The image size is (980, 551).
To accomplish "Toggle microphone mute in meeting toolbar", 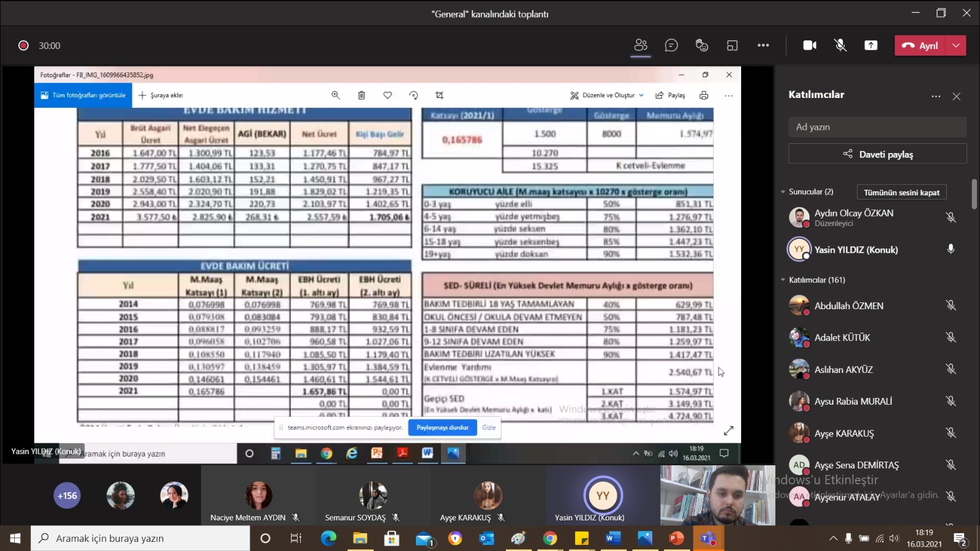I will [840, 45].
